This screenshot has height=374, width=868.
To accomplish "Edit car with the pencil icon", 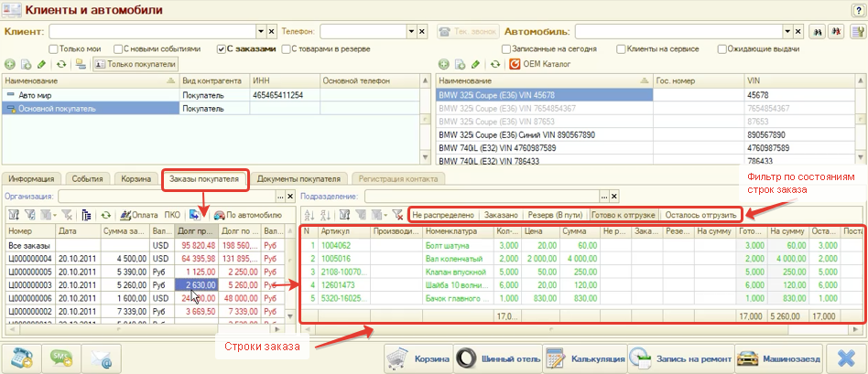I will pos(475,65).
